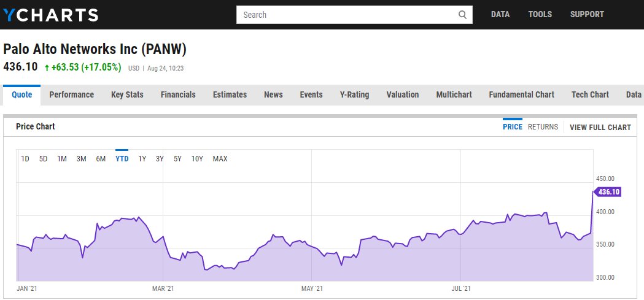This screenshot has width=644, height=300.
Task: Set chart range to MAX
Action: (x=220, y=159)
